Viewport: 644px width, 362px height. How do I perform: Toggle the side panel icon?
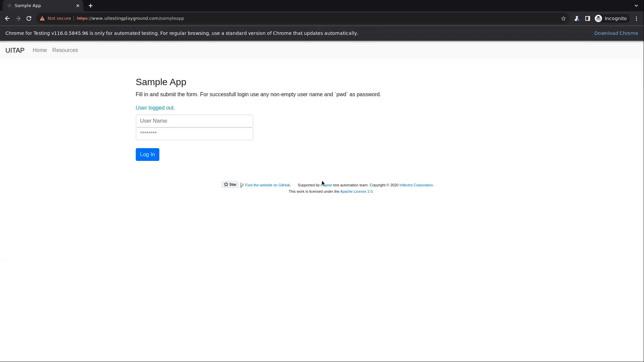coord(587,18)
